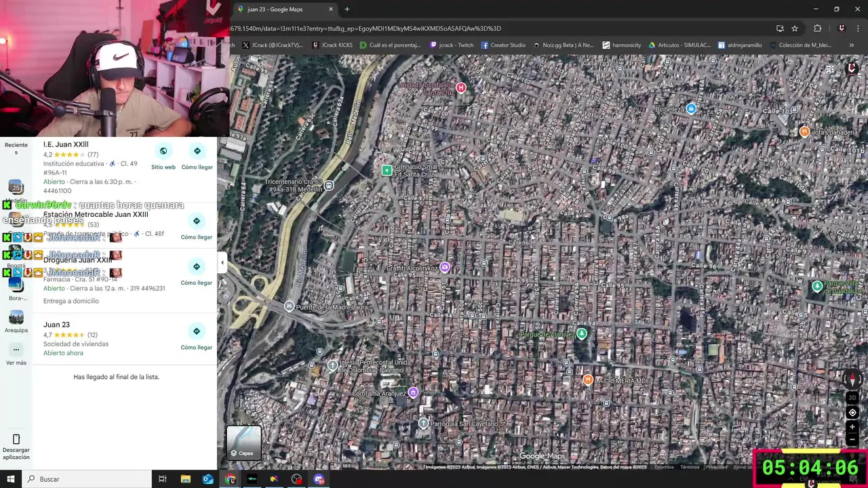This screenshot has height=488, width=868.
Task: Open the Noiz.gg Beta bookmark
Action: tap(564, 45)
